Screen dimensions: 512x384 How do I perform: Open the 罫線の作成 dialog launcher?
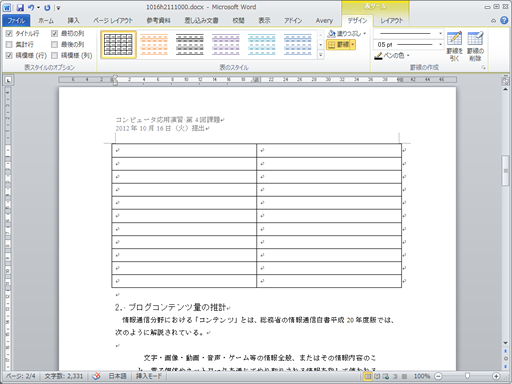point(483,68)
